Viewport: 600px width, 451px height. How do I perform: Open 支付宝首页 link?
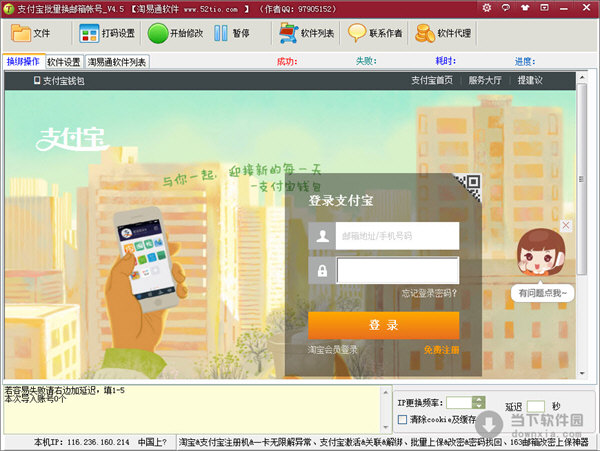coord(432,80)
